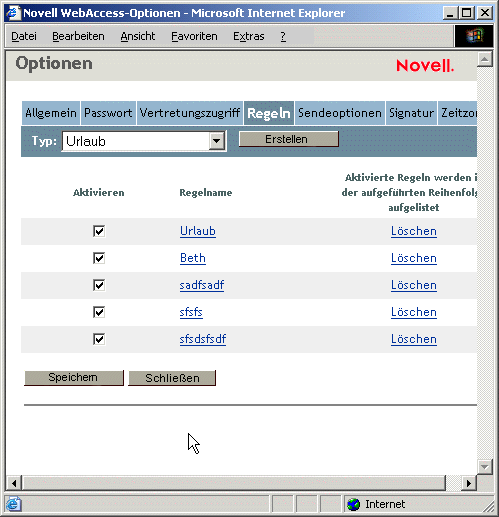Image resolution: width=499 pixels, height=517 pixels.
Task: Click the Aktivieren column header
Action: [x=99, y=193]
